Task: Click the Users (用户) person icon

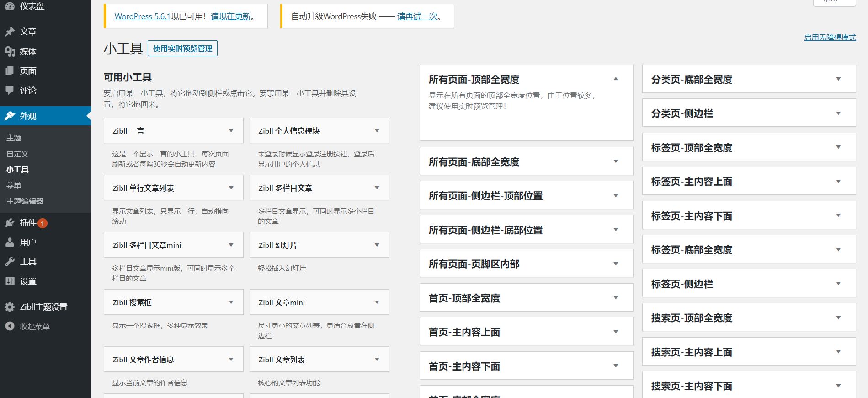Action: [10, 242]
